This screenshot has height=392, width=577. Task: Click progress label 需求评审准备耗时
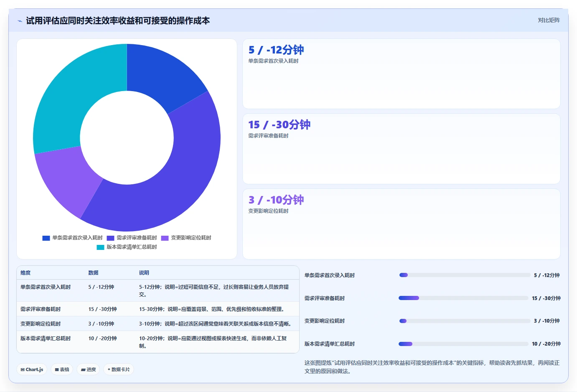(x=325, y=298)
